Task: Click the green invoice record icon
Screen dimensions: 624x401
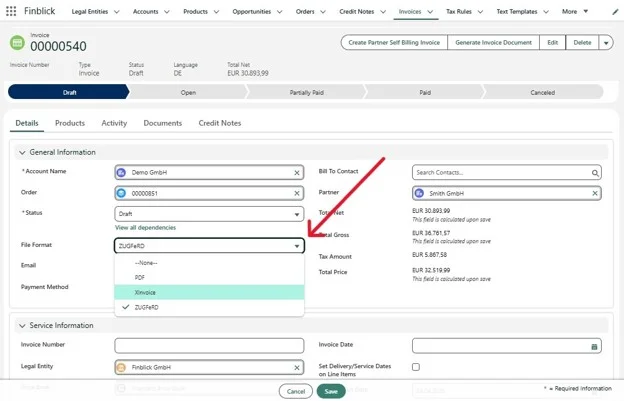Action: (17, 43)
